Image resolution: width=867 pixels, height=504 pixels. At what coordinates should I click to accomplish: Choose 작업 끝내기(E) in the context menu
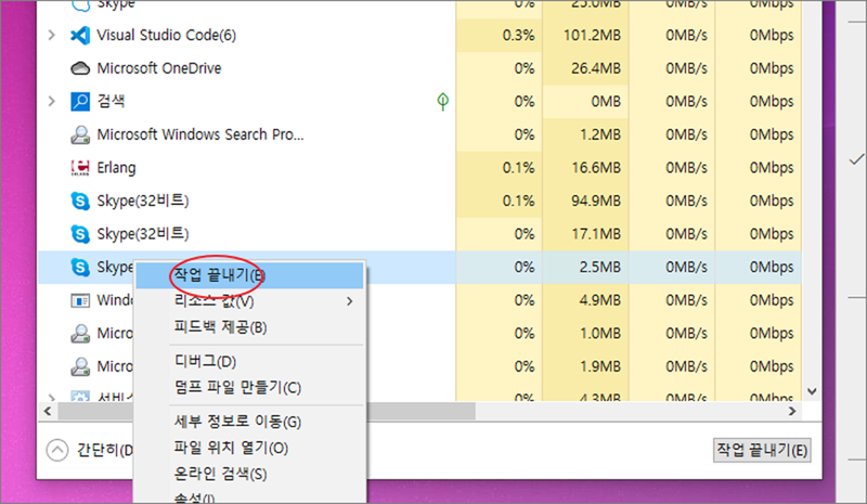tap(248, 275)
